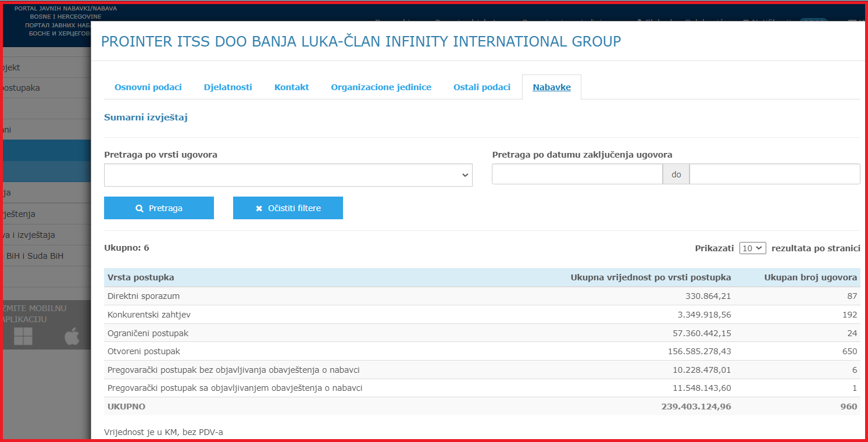The width and height of the screenshot is (868, 442).
Task: Open the Pretraga po vrsti ugovora dropdown
Action: coord(288,175)
